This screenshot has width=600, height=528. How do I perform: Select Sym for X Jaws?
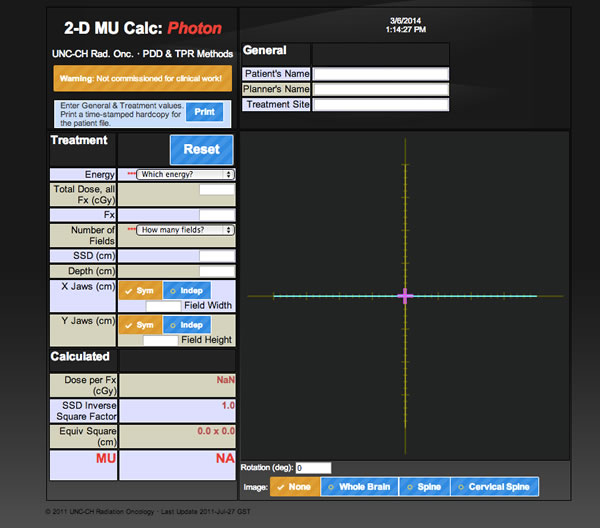point(139,289)
